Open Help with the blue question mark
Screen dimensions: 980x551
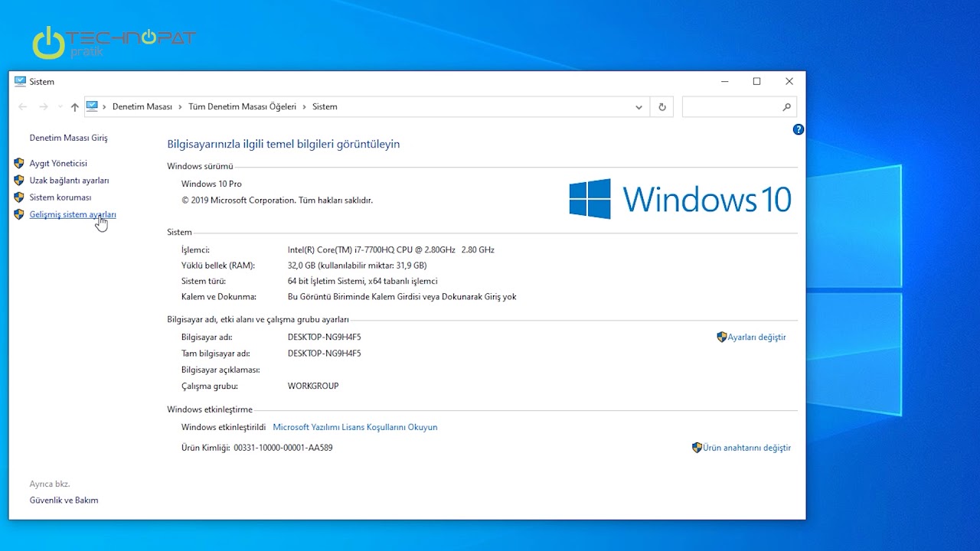click(x=799, y=130)
